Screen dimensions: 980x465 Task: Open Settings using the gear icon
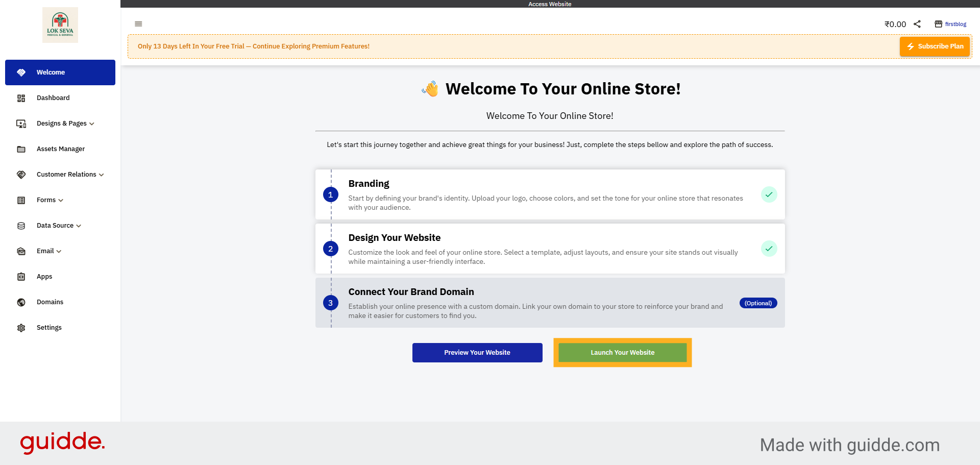click(x=21, y=328)
